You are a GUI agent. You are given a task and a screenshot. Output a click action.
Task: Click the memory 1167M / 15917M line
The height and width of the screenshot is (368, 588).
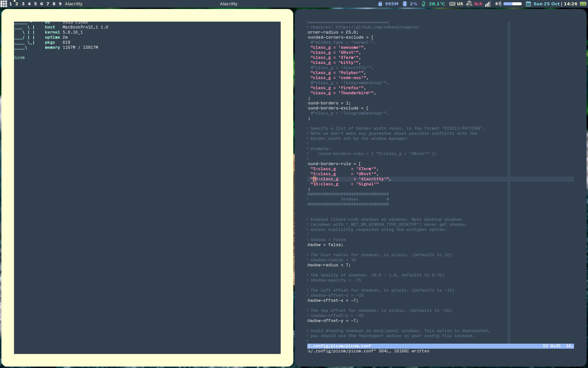[x=71, y=47]
